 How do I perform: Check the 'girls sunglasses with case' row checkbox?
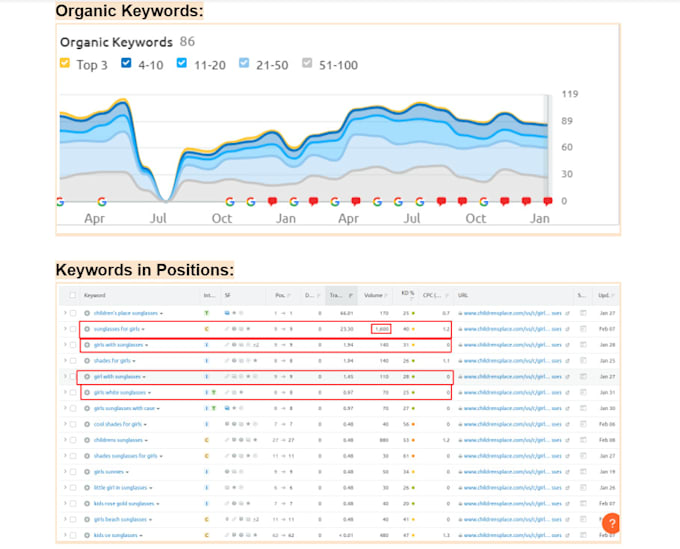[x=73, y=408]
